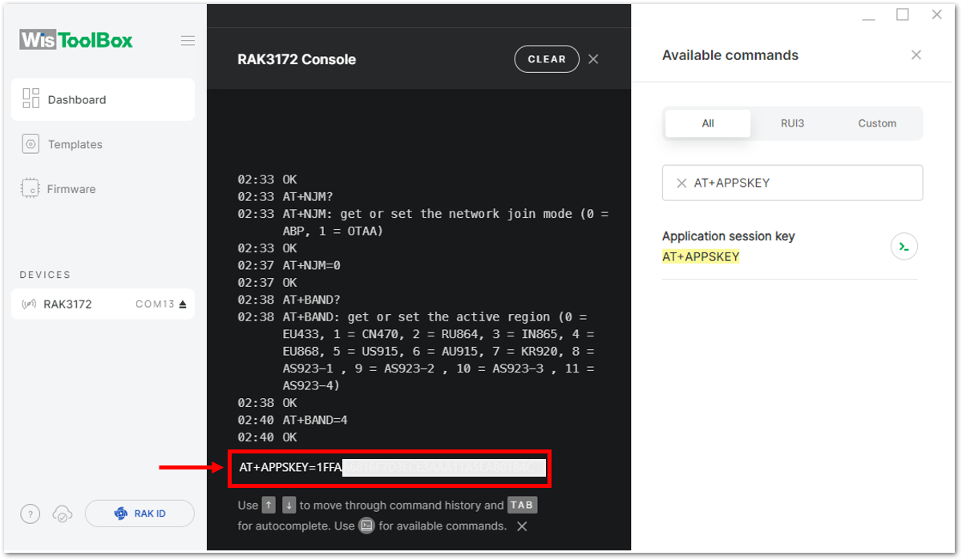Eject the RAK3172 device via the eject icon
962x560 pixels.
point(183,304)
